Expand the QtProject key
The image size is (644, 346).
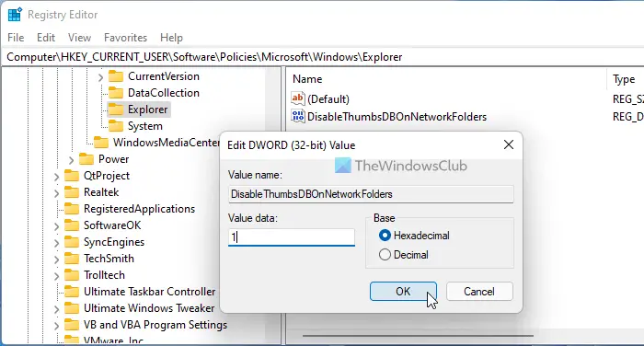tap(56, 177)
